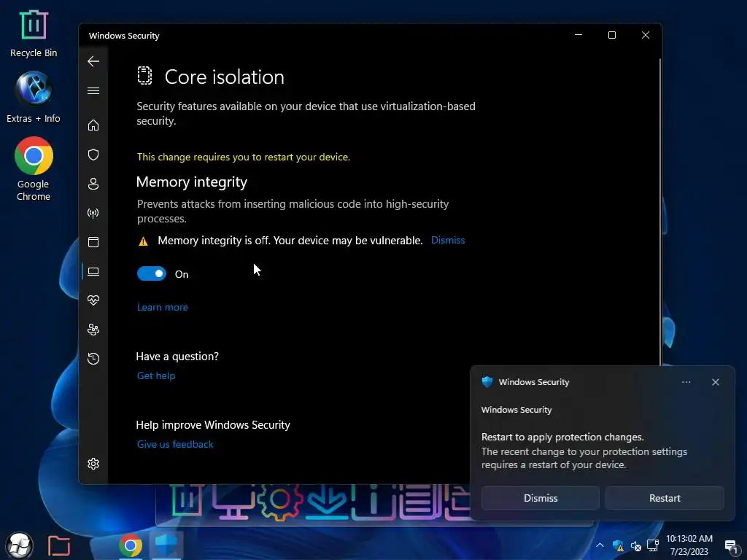Click Give us feedback link
The height and width of the screenshot is (560, 747).
(x=175, y=444)
